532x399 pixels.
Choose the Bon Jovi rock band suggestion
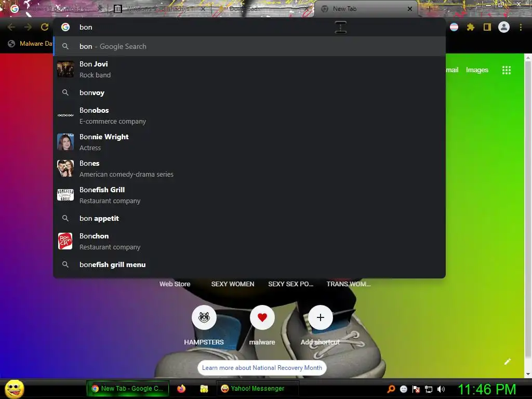click(x=249, y=69)
